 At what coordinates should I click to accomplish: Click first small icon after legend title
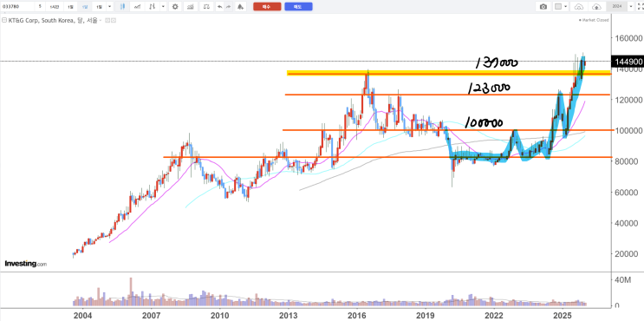click(107, 20)
